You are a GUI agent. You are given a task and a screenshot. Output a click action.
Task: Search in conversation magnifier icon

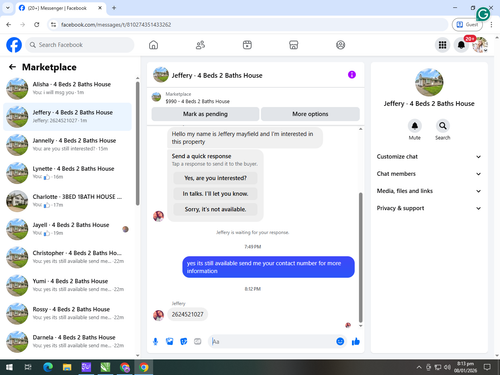(443, 126)
